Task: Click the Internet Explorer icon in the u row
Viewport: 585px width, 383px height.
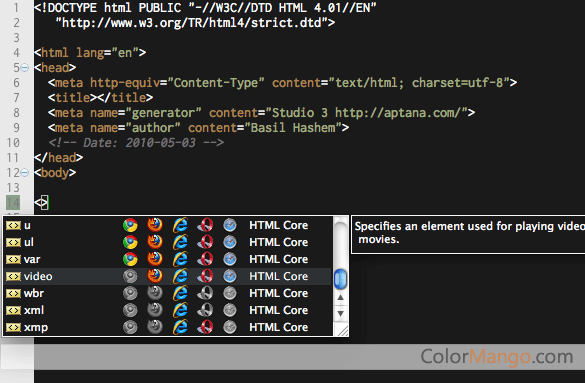Action: 180,225
